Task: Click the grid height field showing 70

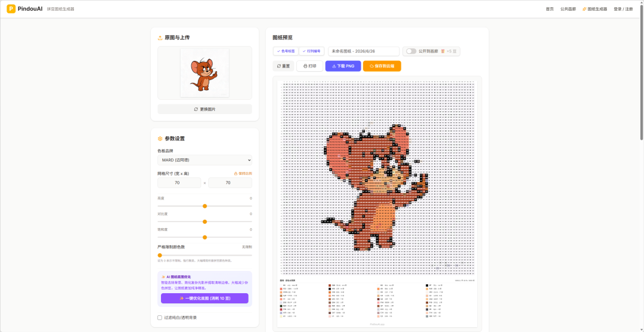Action: coord(230,183)
